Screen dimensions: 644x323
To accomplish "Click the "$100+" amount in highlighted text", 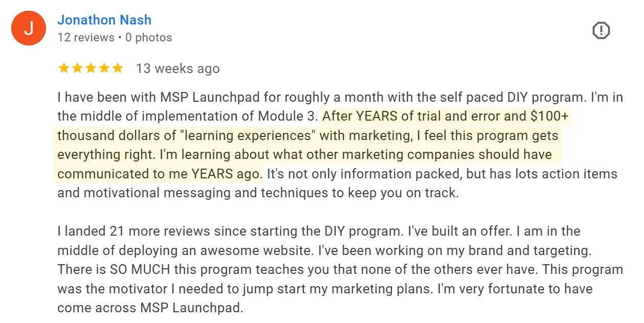I will pos(549,116).
